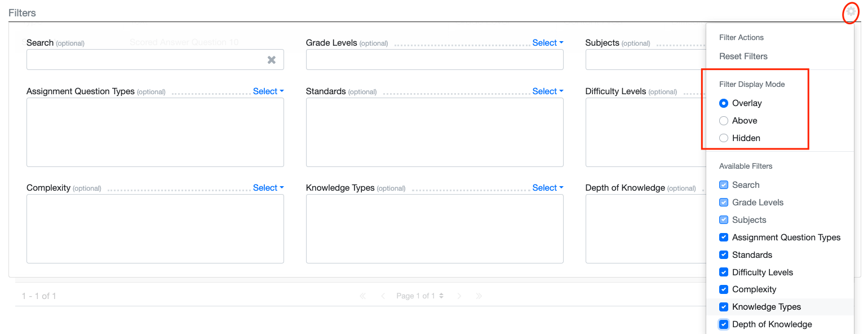This screenshot has width=868, height=334.
Task: Clear the Search field with the X icon
Action: 272,60
